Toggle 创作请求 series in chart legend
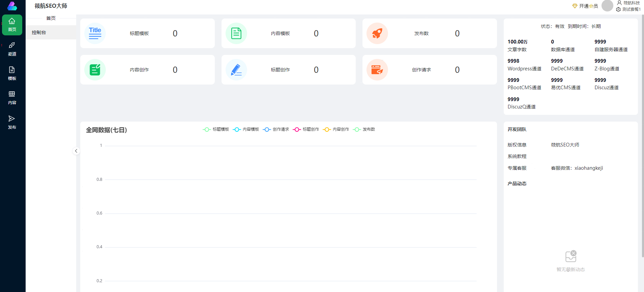 [x=276, y=129]
